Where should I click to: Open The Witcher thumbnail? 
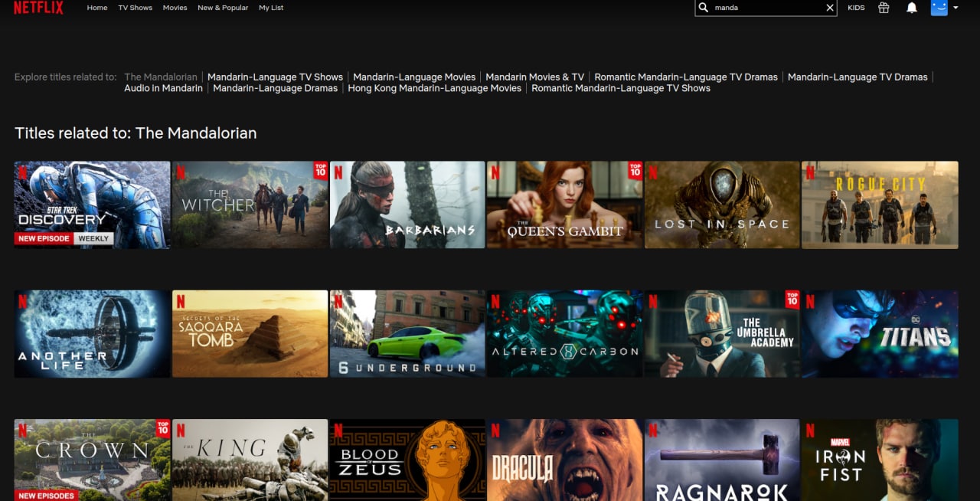[250, 205]
